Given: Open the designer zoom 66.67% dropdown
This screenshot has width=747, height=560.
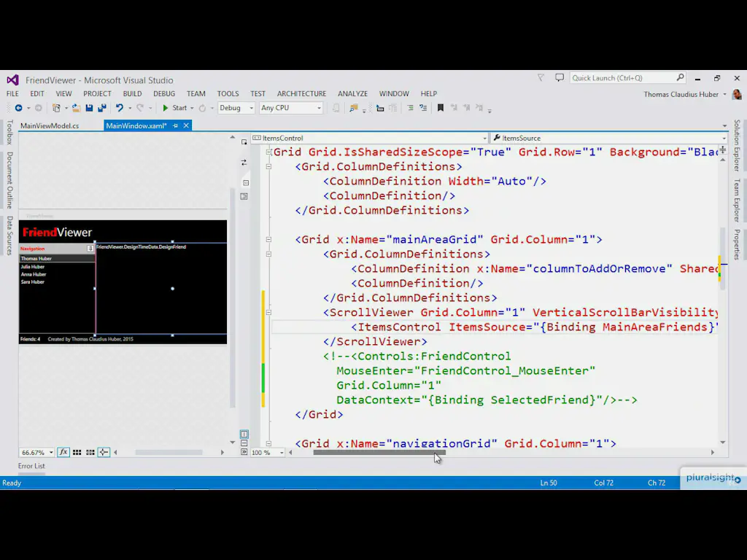Looking at the screenshot, I should pos(51,452).
